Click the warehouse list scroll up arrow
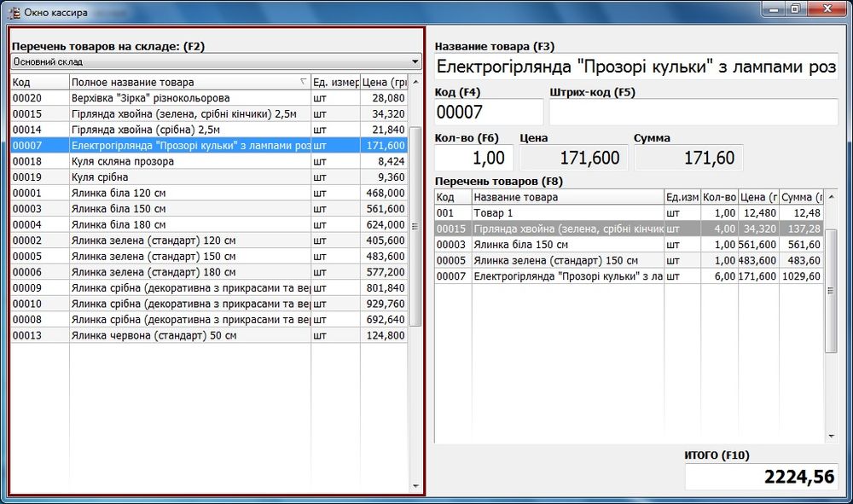853x504 pixels. tap(415, 82)
